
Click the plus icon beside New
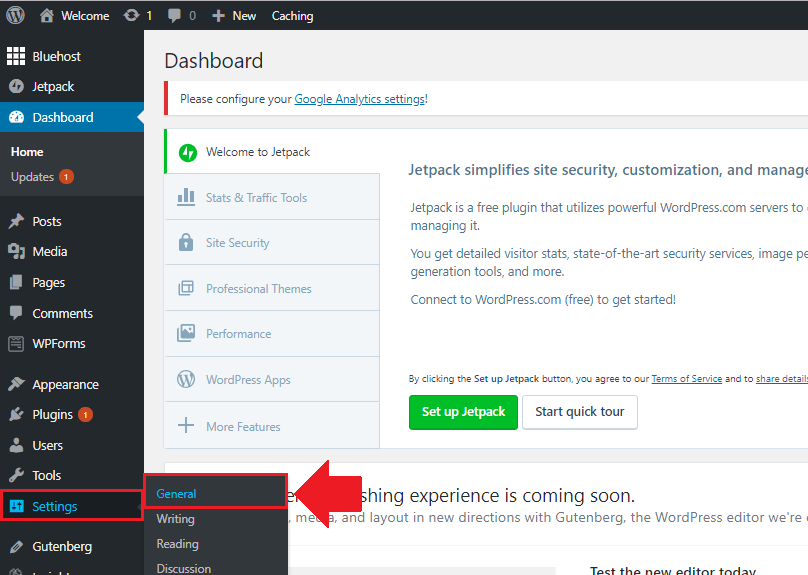click(218, 16)
